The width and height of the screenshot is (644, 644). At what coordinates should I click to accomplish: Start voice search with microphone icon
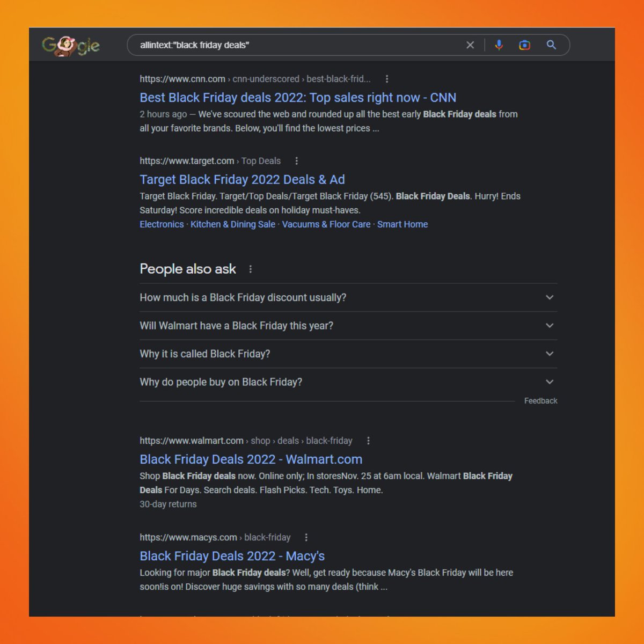(x=499, y=45)
